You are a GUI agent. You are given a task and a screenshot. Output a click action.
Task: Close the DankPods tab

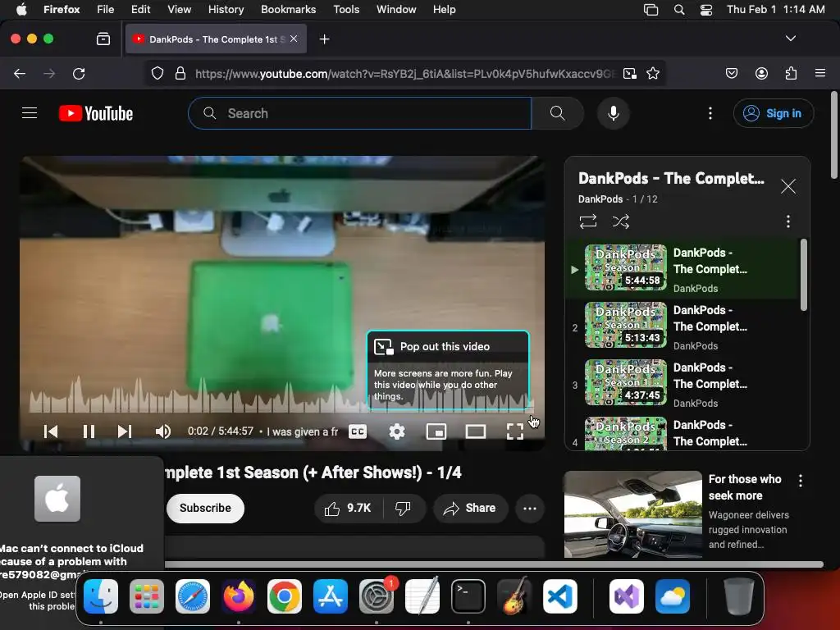pyautogui.click(x=294, y=39)
